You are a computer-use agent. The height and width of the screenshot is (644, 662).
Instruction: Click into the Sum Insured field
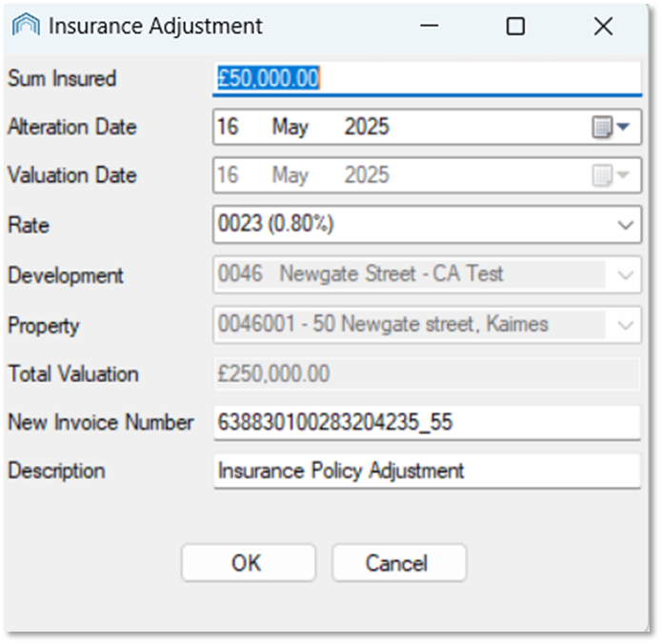point(428,78)
